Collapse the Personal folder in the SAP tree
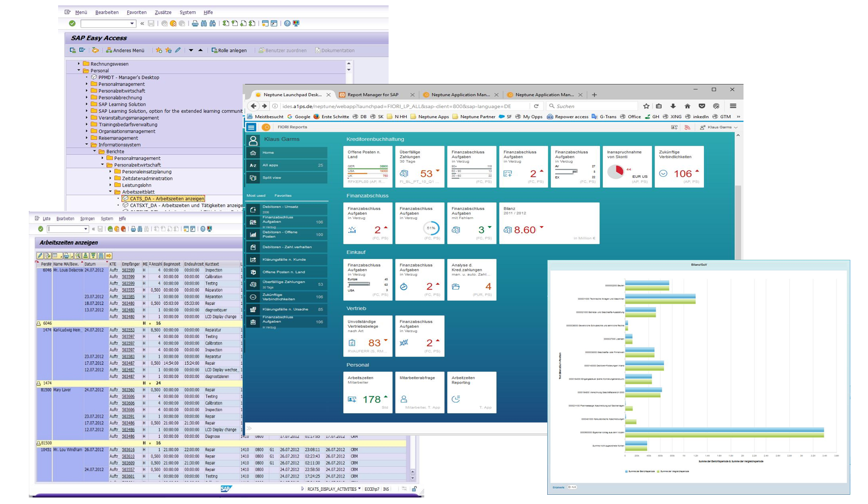The image size is (868, 504). [79, 70]
